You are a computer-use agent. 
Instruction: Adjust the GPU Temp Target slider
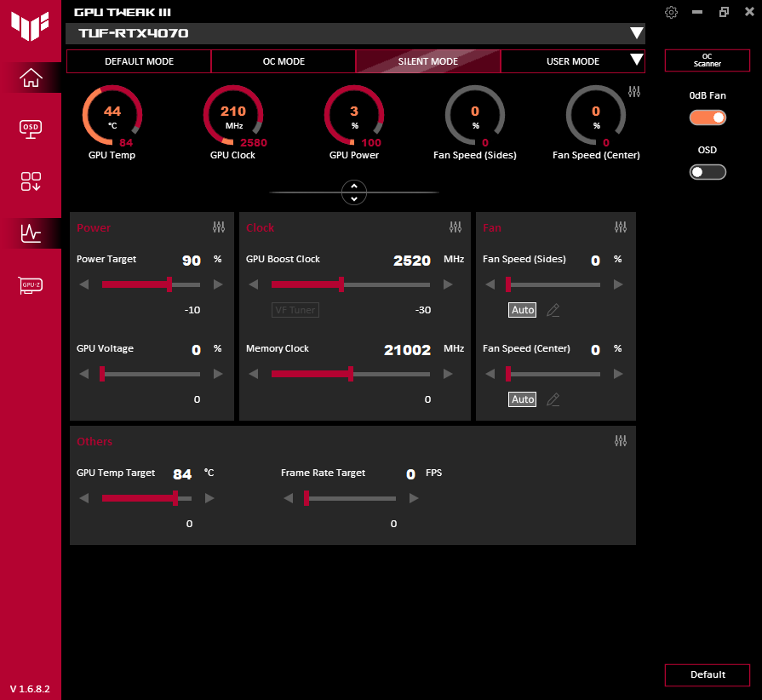coord(146,498)
